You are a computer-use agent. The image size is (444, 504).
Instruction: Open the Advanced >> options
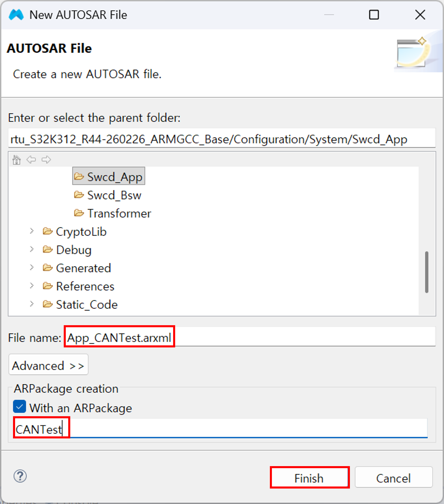(48, 365)
